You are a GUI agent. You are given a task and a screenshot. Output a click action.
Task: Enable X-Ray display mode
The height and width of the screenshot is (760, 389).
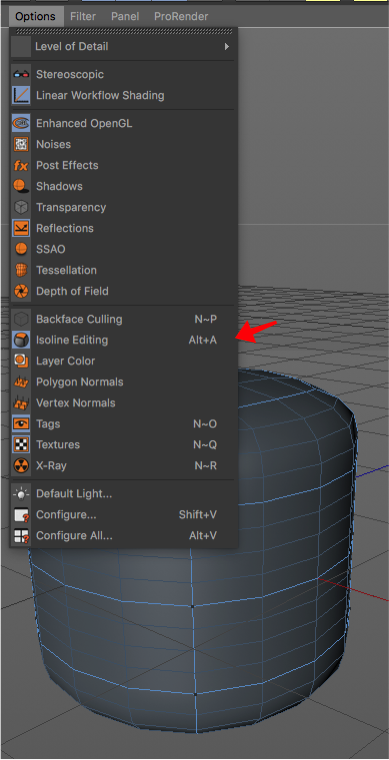click(124, 466)
